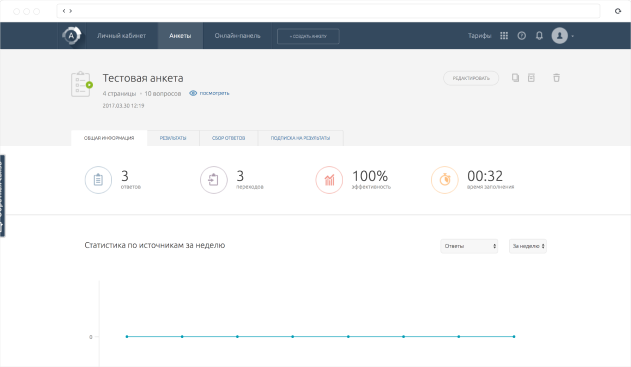Open the apps grid icon
The width and height of the screenshot is (631, 367).
[x=504, y=36]
